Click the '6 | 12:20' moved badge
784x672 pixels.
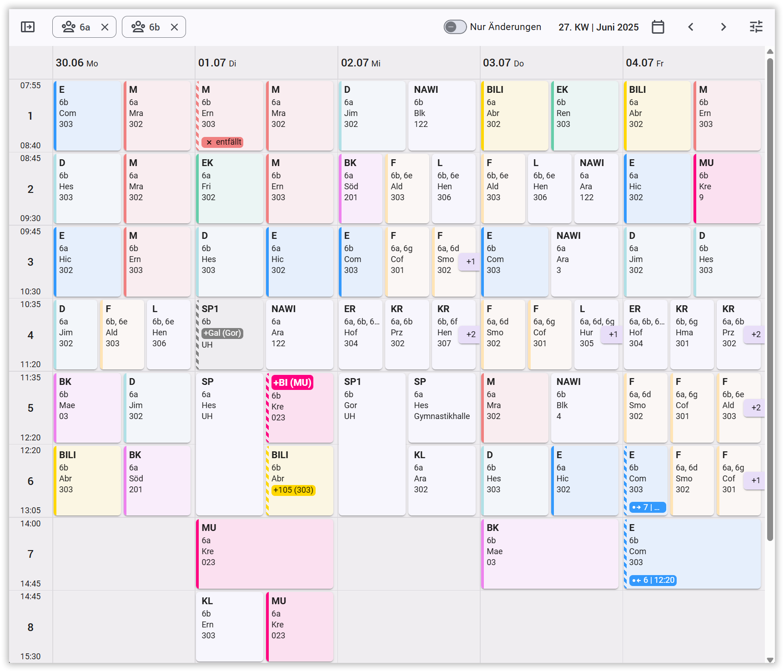click(x=653, y=580)
